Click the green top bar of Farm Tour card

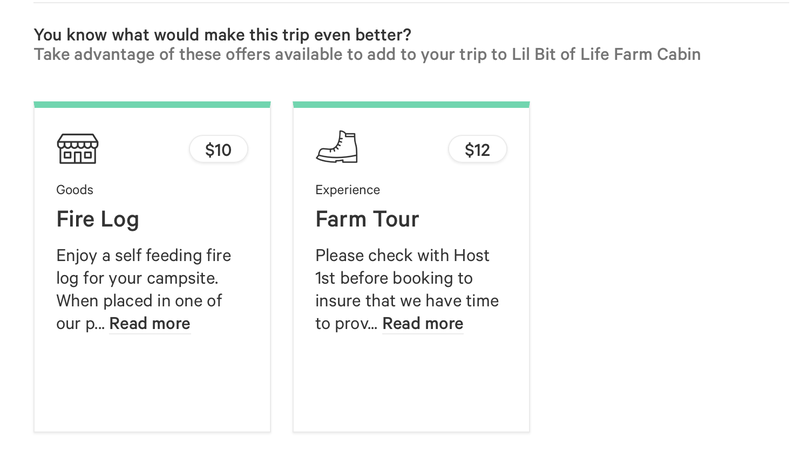point(411,104)
